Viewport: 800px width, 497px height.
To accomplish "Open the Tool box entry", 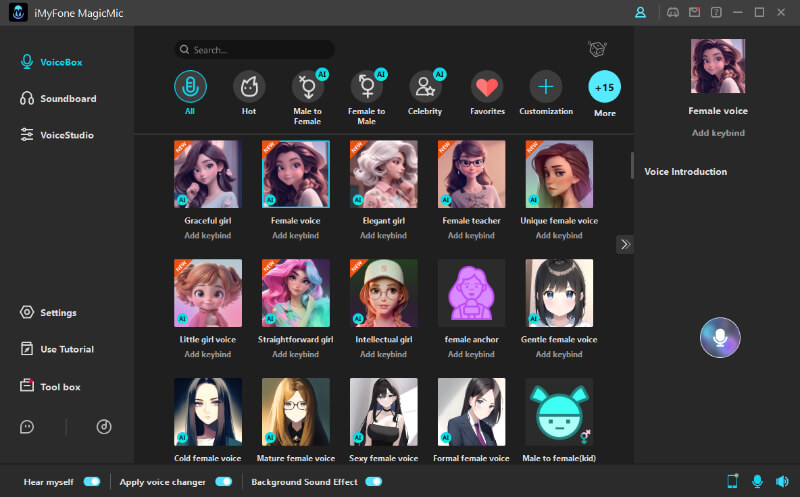I will (x=50, y=386).
